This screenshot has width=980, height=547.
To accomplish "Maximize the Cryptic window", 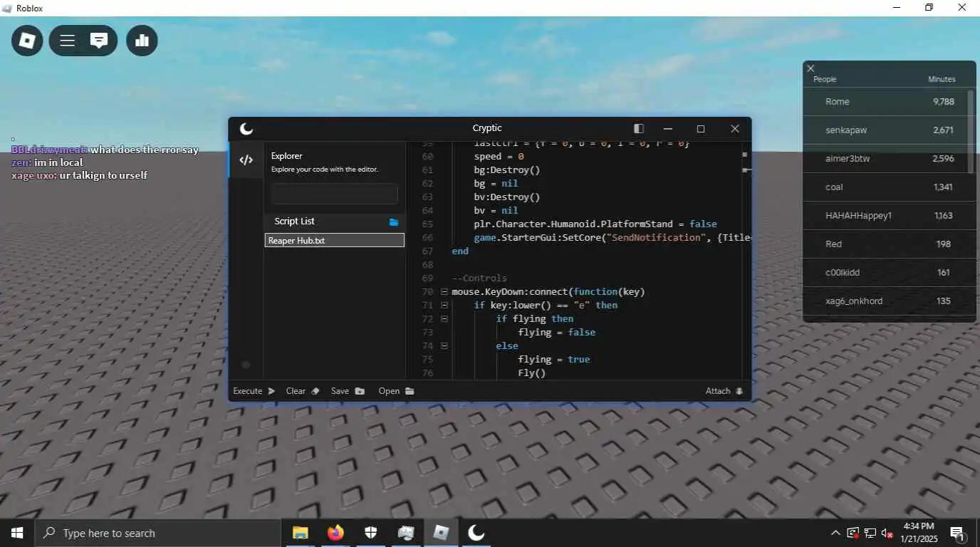I will pyautogui.click(x=701, y=129).
